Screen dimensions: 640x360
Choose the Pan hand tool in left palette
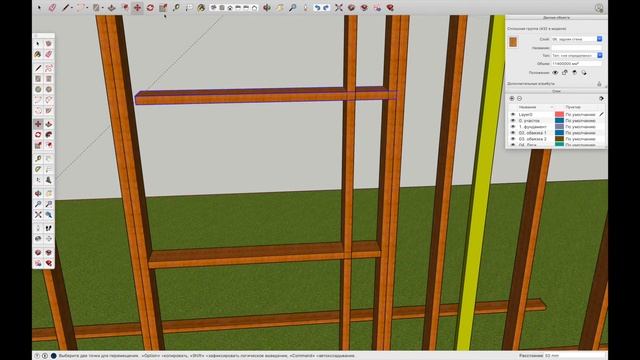coord(49,193)
